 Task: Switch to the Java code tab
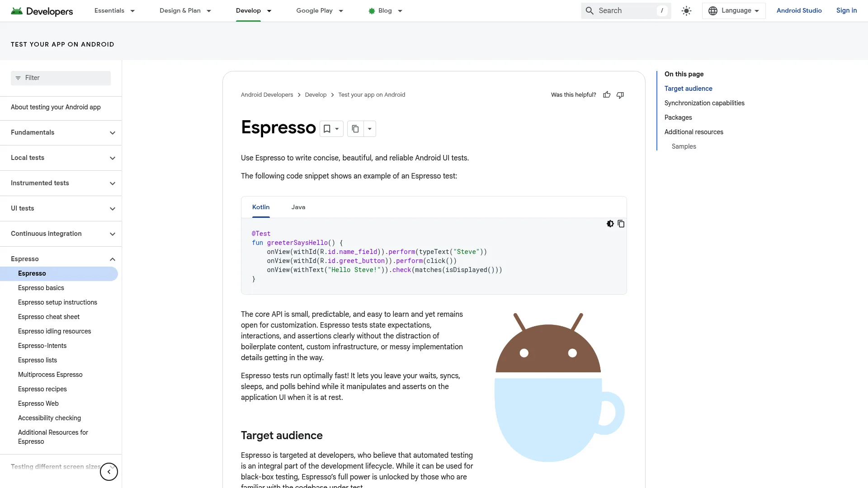(x=298, y=207)
